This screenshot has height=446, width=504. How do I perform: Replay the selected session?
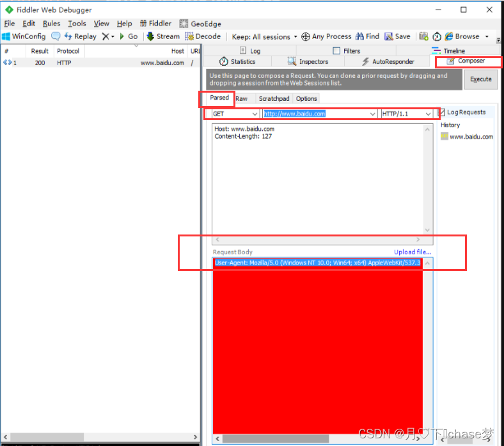(x=81, y=36)
